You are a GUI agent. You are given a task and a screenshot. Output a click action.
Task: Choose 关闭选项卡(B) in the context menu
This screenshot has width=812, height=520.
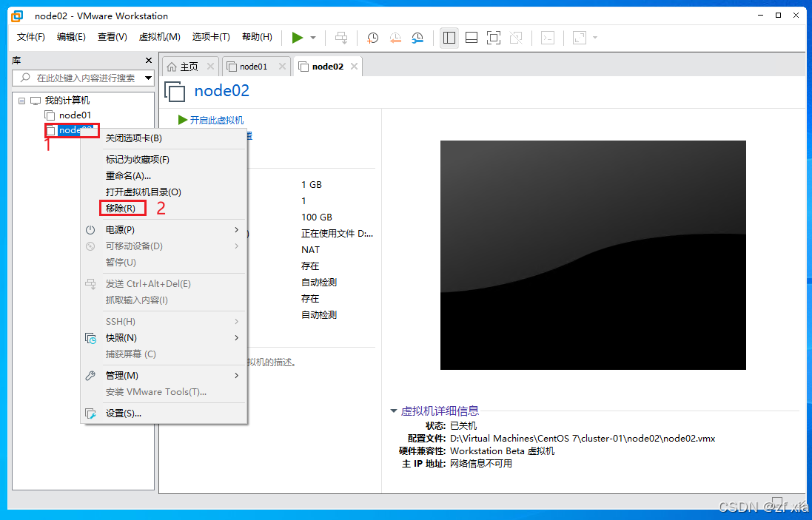click(x=164, y=138)
